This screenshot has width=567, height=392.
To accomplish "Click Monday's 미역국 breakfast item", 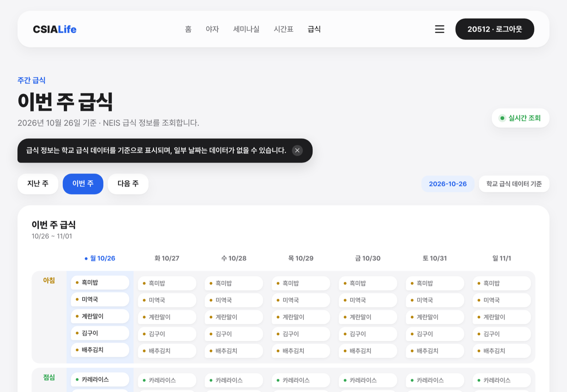I will 100,300.
